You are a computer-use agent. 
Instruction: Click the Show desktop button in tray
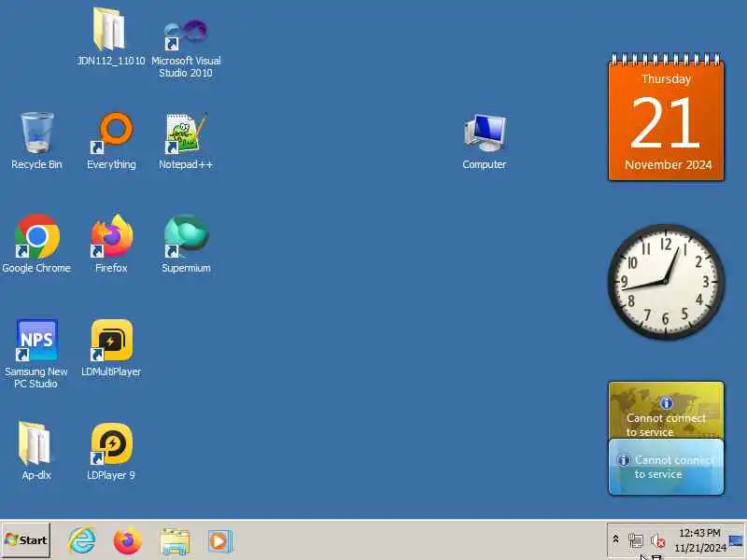pyautogui.click(x=736, y=540)
